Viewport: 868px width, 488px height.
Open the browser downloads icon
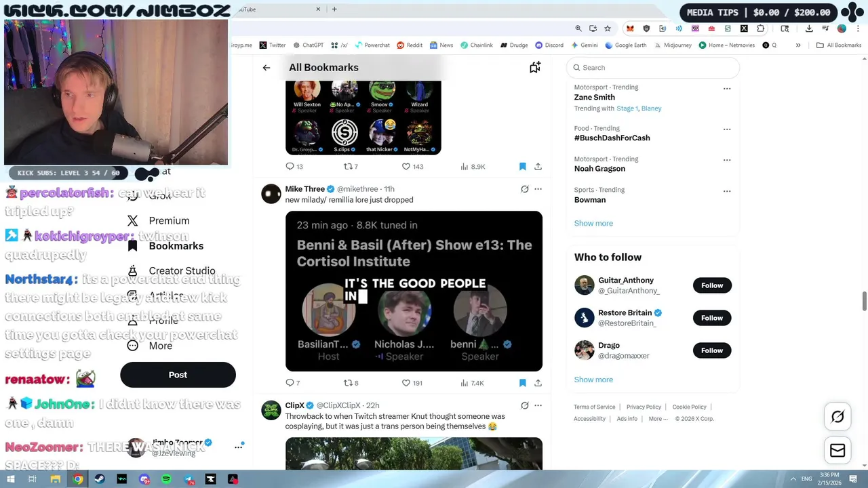tap(809, 28)
